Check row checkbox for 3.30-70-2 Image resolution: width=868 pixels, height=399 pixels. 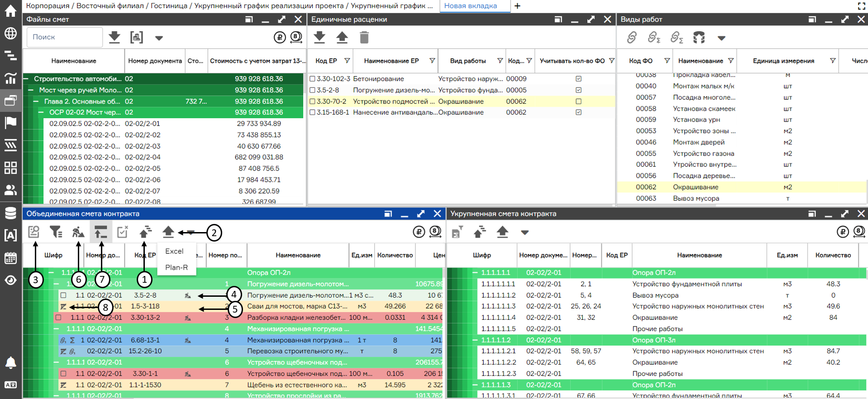point(312,101)
